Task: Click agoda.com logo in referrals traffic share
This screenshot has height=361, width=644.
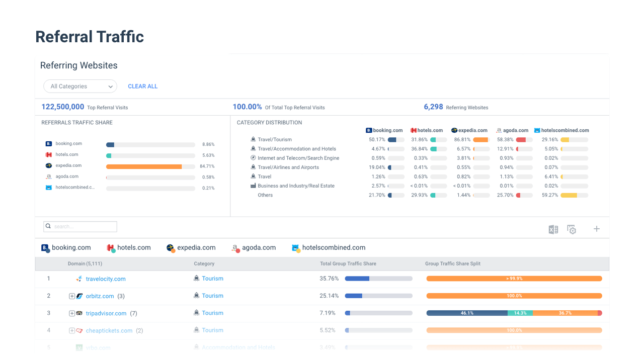Action: [49, 176]
